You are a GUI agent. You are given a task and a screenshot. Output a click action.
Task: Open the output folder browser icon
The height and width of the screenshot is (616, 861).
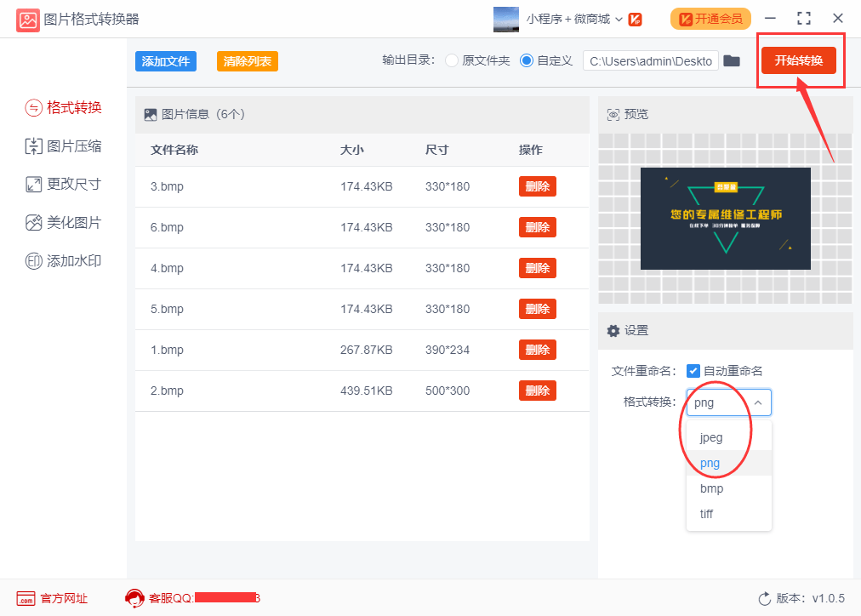coord(732,60)
